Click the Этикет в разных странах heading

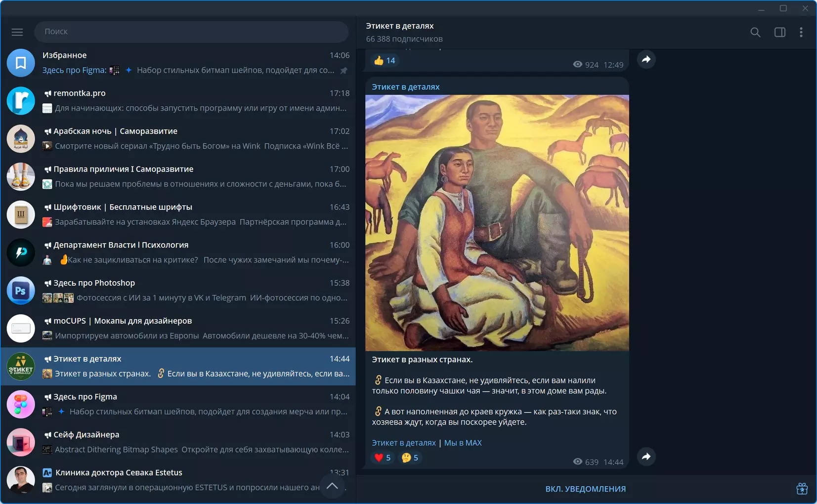click(422, 360)
